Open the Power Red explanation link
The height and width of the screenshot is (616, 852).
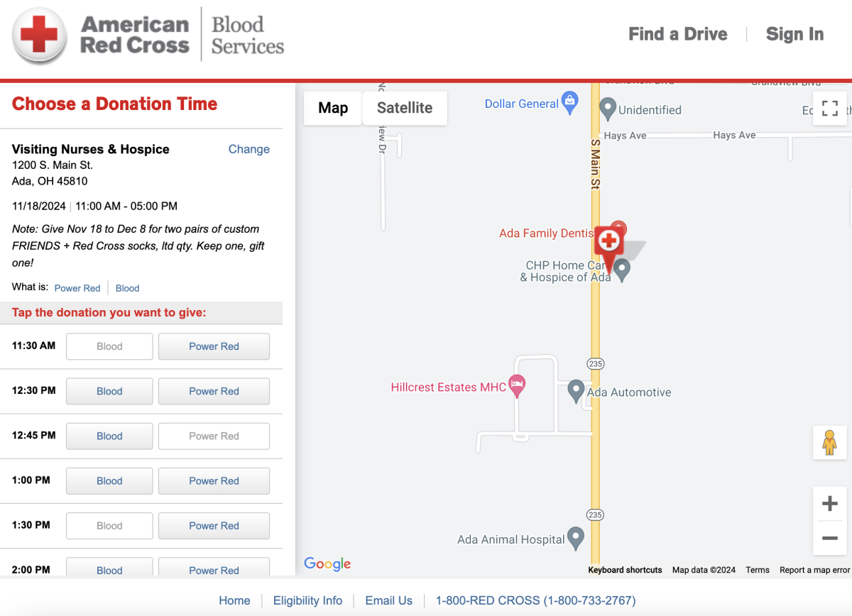77,288
